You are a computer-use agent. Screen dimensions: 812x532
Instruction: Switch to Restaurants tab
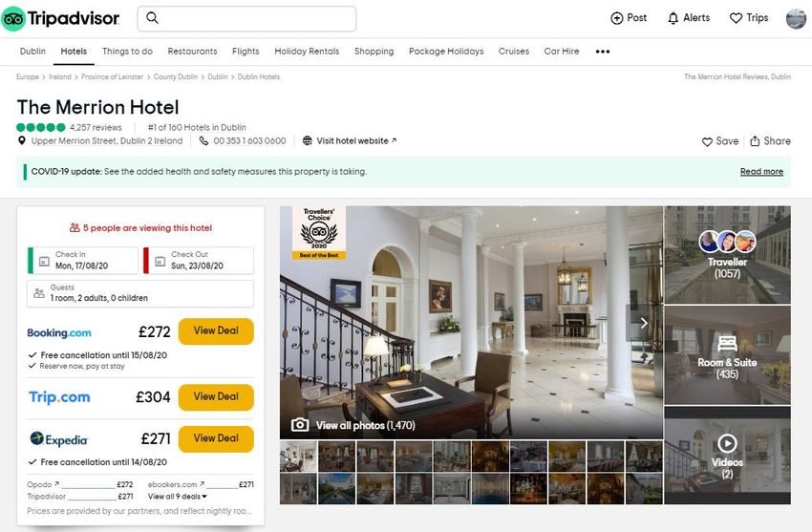click(192, 52)
